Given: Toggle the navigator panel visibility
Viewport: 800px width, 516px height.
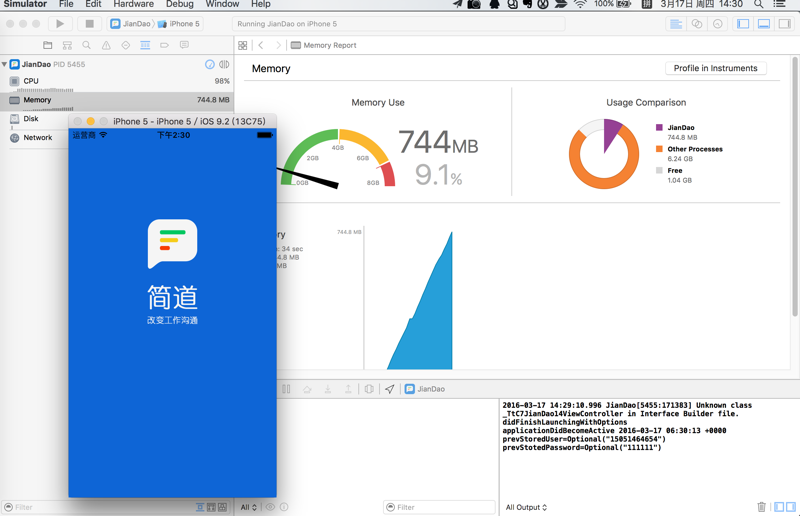Looking at the screenshot, I should point(743,24).
